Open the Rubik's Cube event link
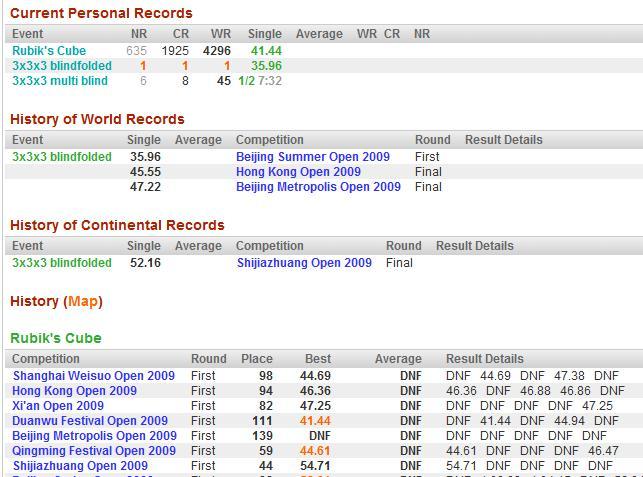 click(49, 51)
